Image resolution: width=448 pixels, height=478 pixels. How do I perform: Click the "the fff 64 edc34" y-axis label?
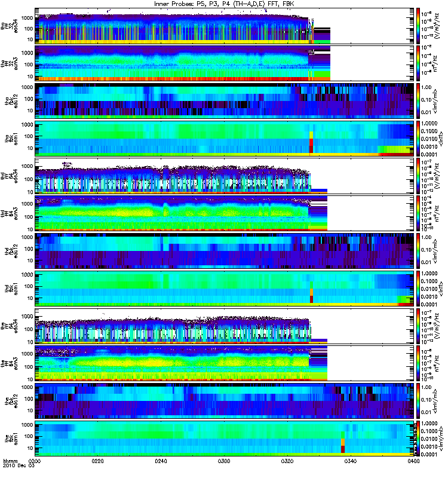[10, 326]
